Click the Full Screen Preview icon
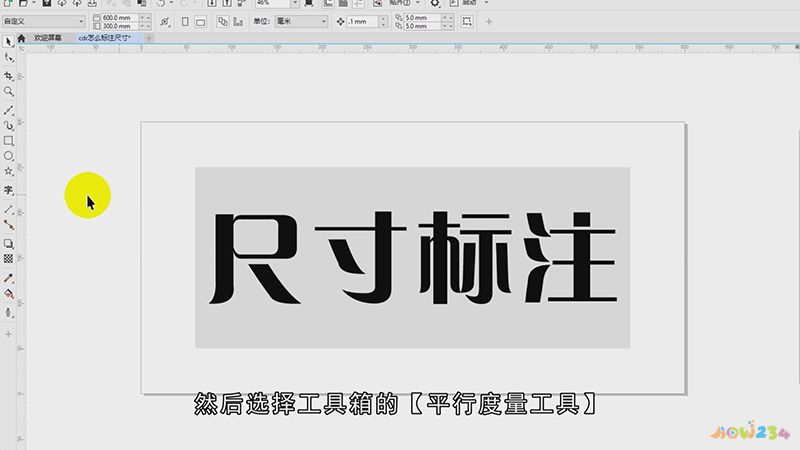Image resolution: width=800 pixels, height=450 pixels. click(x=309, y=3)
